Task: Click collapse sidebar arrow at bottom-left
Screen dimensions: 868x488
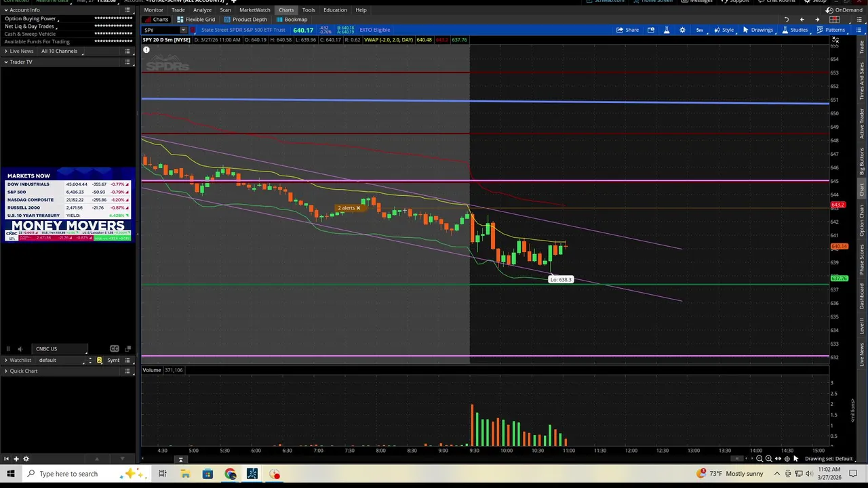Action: [6, 459]
